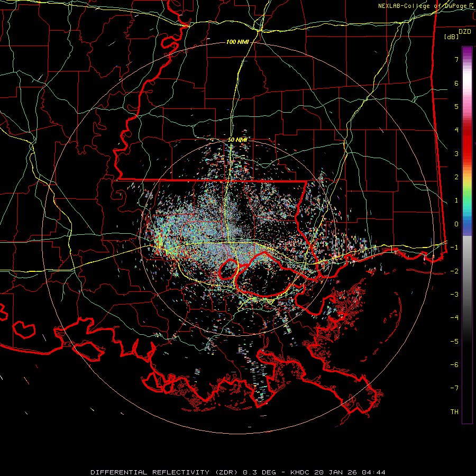Click the "DZD" color scale title
The height and width of the screenshot is (476, 476).
465,31
